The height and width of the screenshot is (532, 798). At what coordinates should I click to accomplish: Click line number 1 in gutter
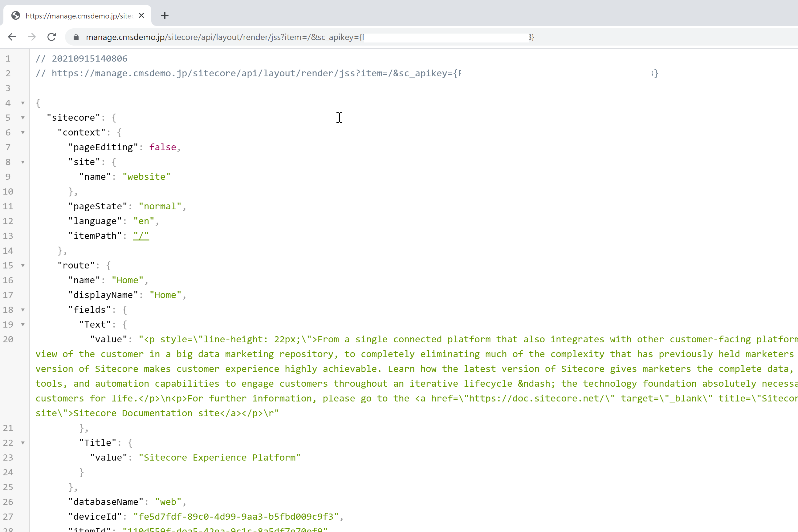tap(8, 59)
